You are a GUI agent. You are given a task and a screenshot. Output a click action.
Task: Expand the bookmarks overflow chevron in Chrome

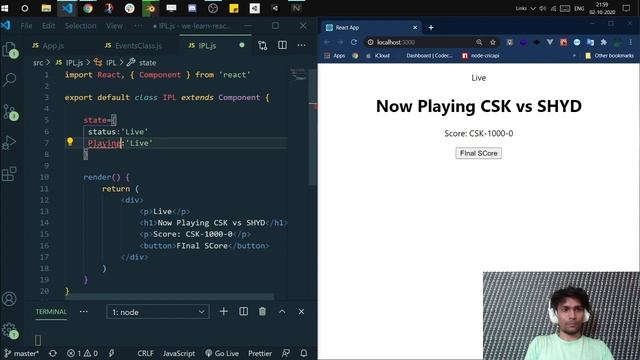574,56
